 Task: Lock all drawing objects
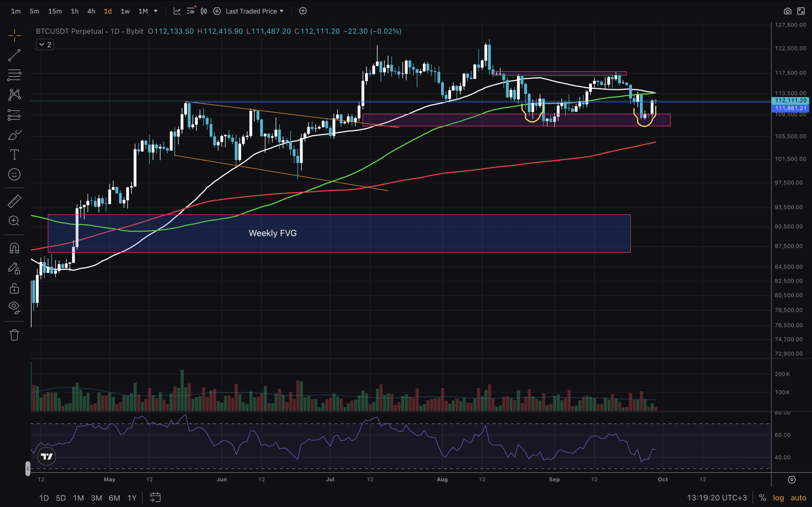point(14,288)
